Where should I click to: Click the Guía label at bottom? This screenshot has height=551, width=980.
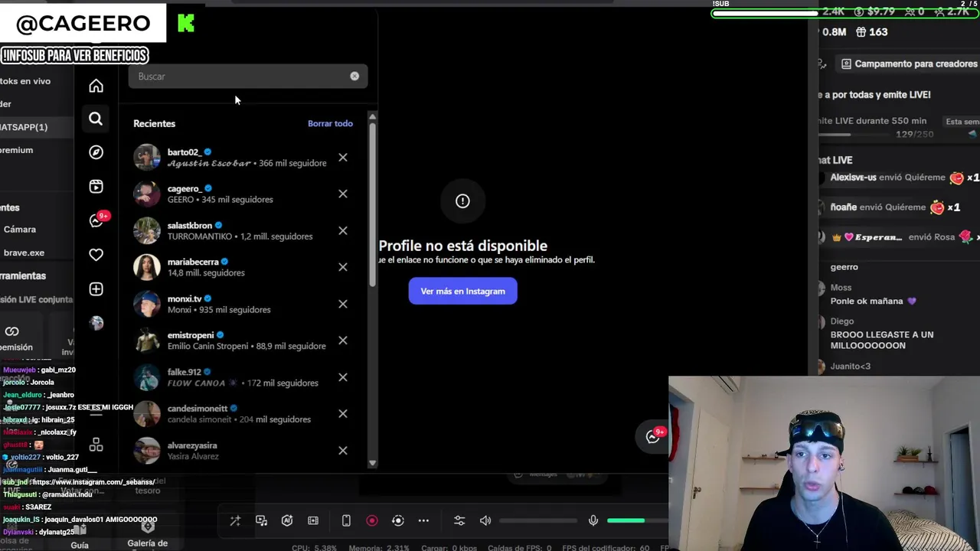click(80, 546)
